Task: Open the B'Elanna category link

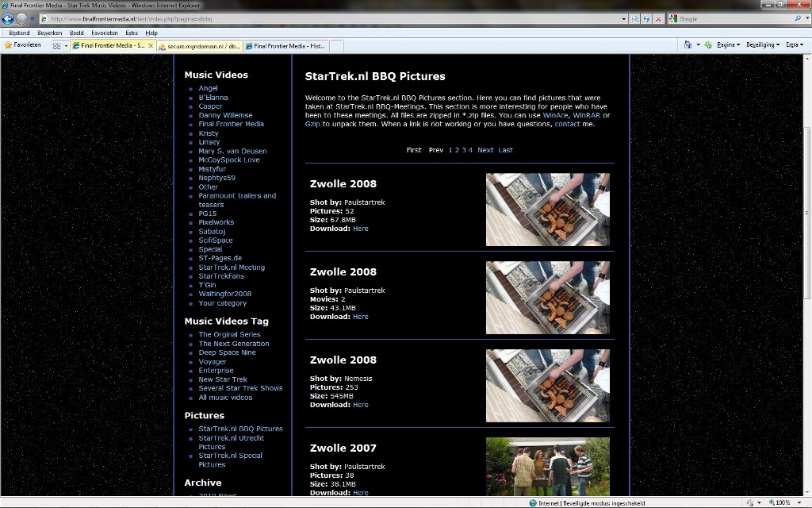Action: [213, 98]
